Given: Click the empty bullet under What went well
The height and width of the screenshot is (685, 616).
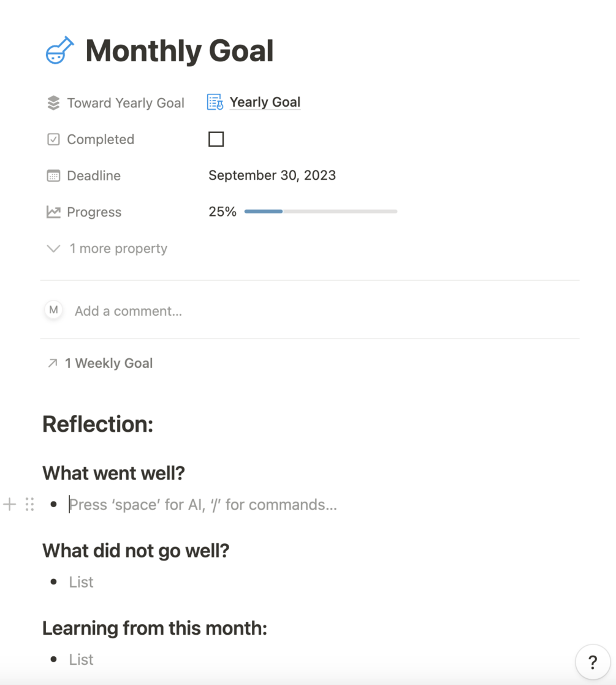Looking at the screenshot, I should tap(202, 505).
